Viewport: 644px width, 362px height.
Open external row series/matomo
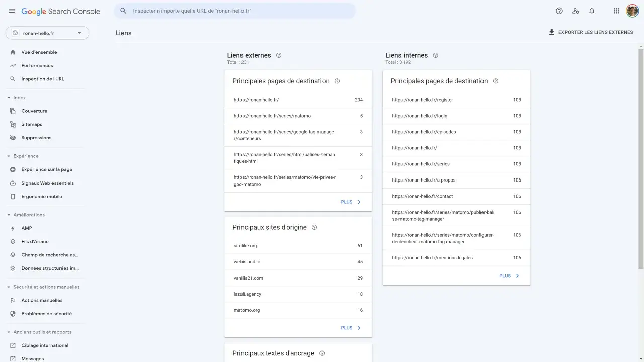(298, 116)
